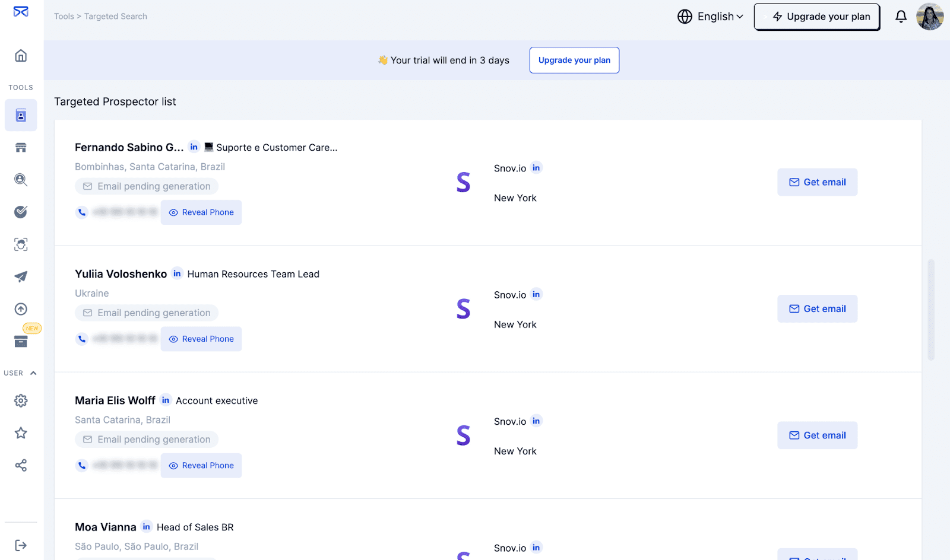Click the star icon in sidebar
This screenshot has height=560, width=950.
pos(21,433)
